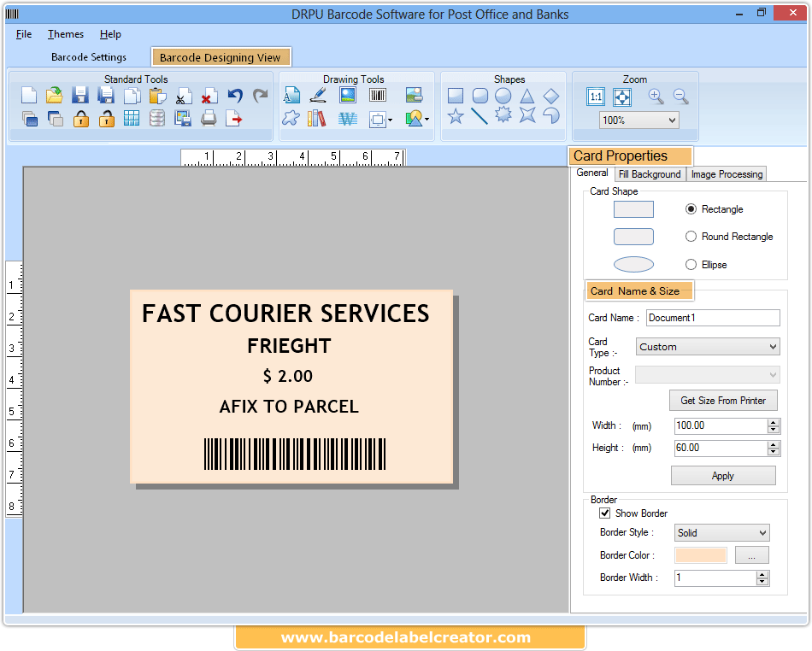812x651 pixels.
Task: Toggle the grid view icon
Action: coord(132,119)
